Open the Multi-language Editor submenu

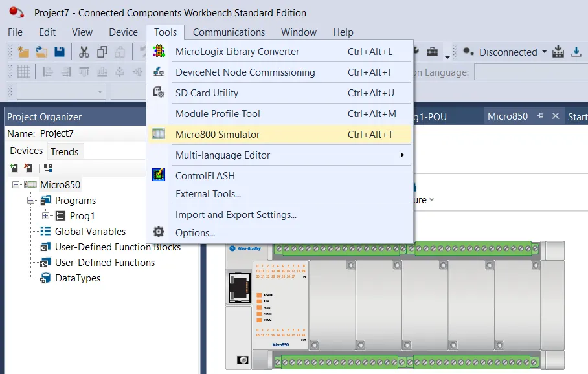point(280,155)
